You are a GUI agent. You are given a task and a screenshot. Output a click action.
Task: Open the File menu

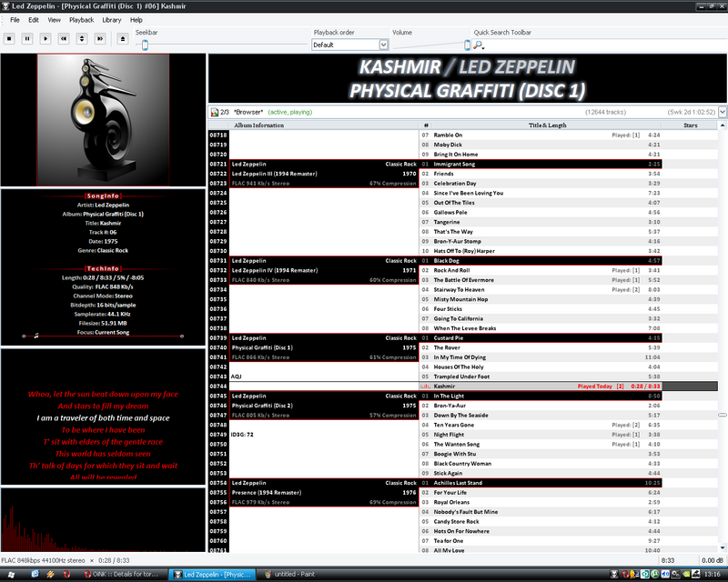point(15,20)
